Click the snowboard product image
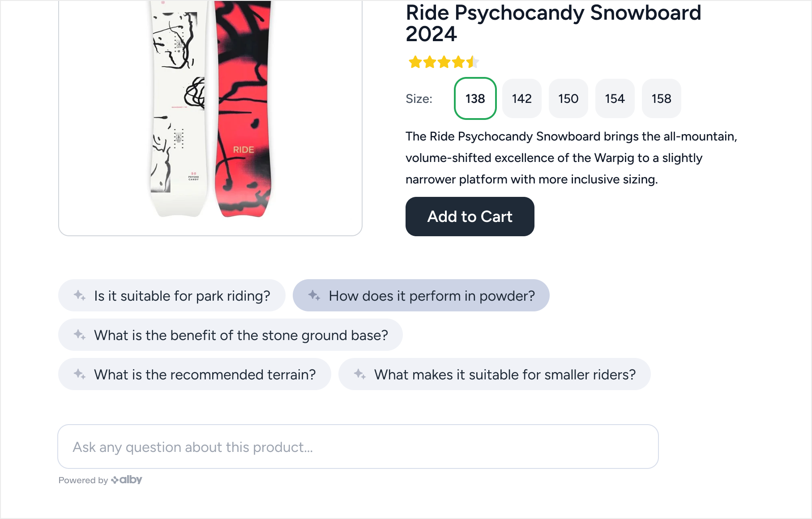812x519 pixels. click(210, 117)
